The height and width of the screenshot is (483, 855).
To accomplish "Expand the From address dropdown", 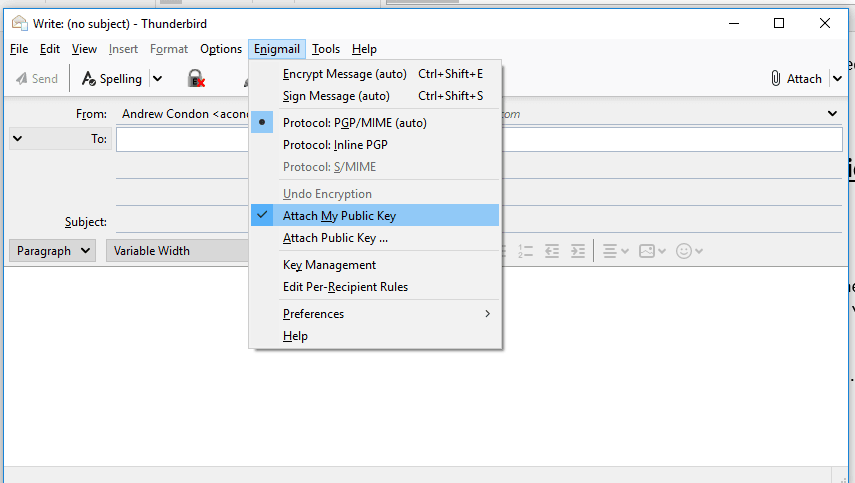I will click(832, 113).
